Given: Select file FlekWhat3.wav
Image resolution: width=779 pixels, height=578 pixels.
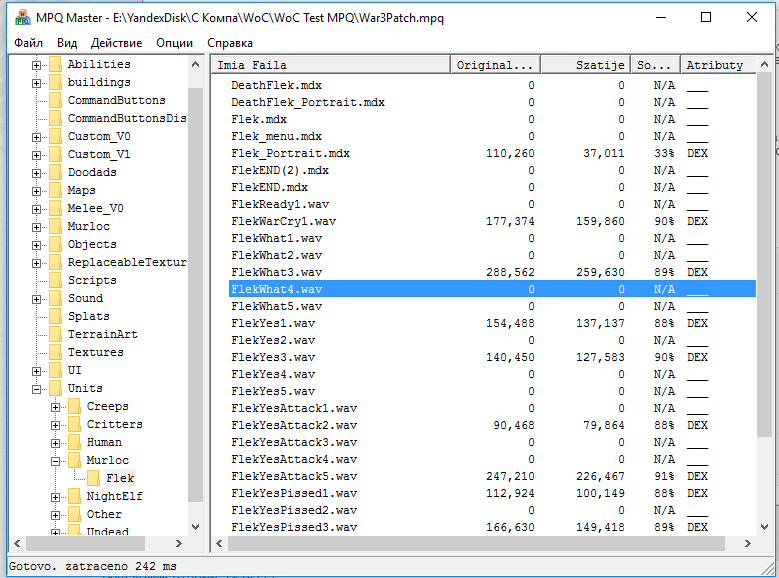Looking at the screenshot, I should point(276,272).
